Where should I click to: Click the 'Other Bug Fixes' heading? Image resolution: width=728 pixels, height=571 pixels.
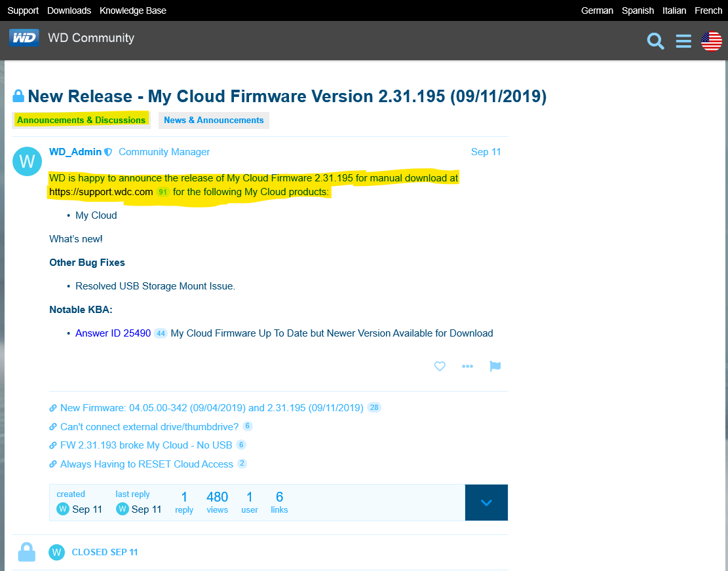pos(87,263)
